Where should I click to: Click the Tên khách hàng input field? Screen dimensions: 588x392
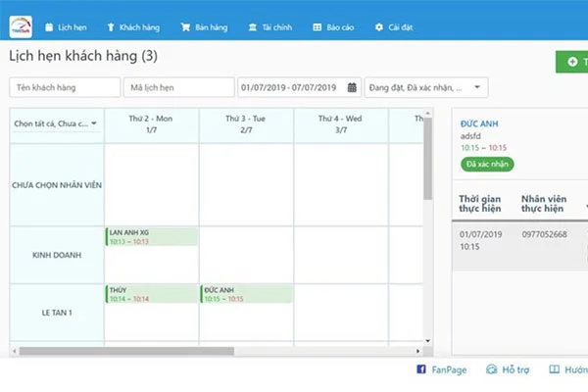[64, 87]
